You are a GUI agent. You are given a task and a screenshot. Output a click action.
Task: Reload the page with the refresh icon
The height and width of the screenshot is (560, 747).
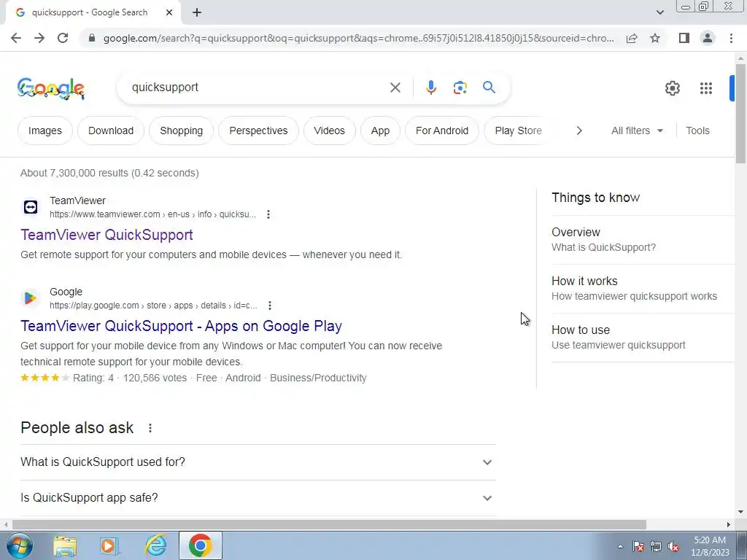[63, 38]
